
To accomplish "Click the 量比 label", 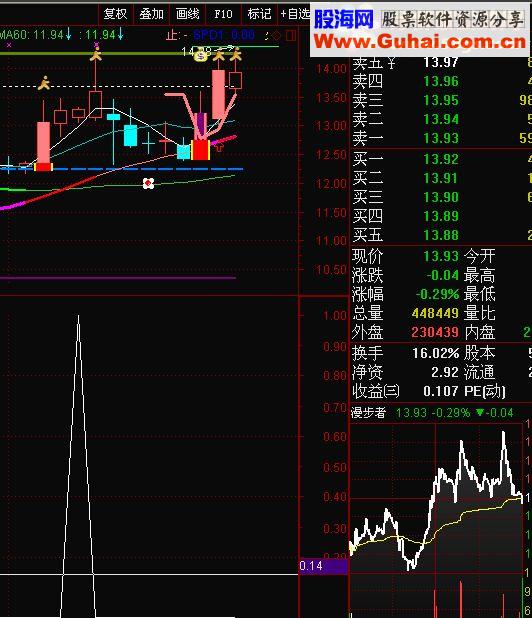I will click(480, 313).
